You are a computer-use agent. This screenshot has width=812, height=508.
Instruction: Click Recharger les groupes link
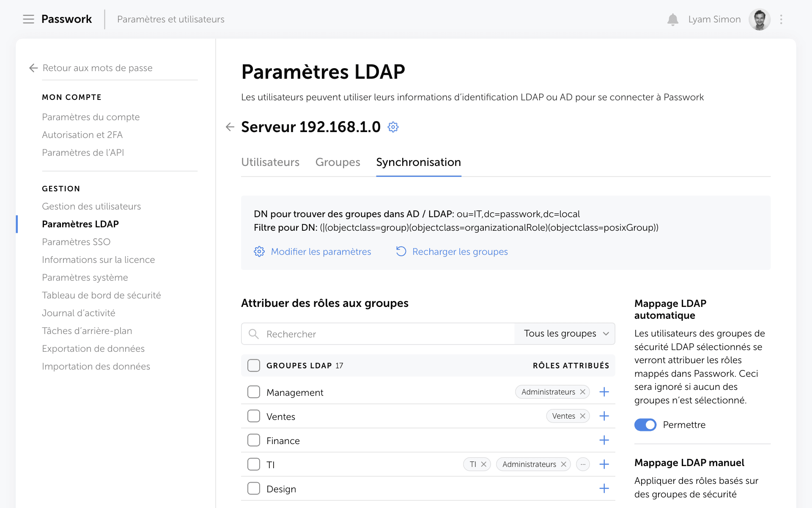(x=460, y=251)
